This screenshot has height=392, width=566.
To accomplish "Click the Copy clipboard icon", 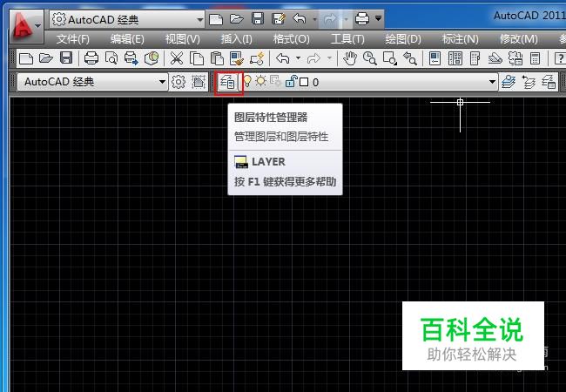I will click(197, 58).
